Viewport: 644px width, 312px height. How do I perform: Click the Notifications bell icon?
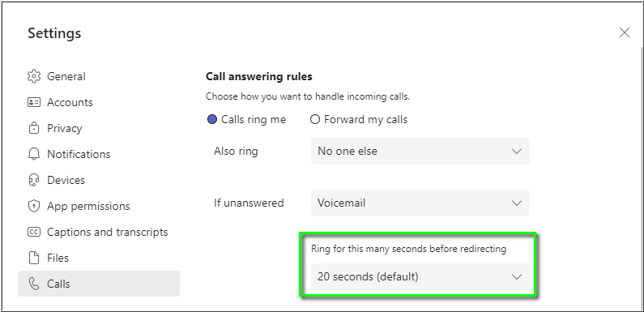34,154
